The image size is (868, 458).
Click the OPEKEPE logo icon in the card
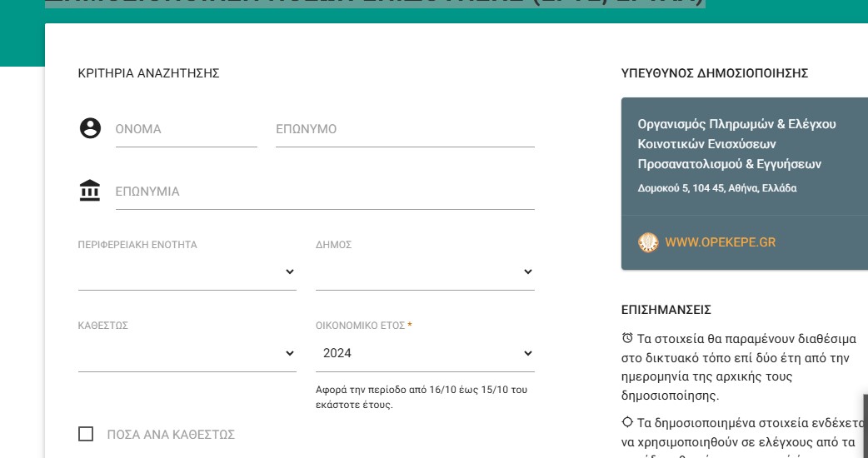point(648,242)
